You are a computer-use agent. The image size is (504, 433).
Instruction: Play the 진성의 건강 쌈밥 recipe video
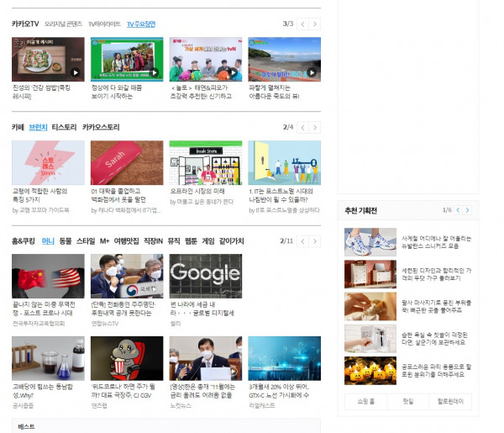point(48,59)
